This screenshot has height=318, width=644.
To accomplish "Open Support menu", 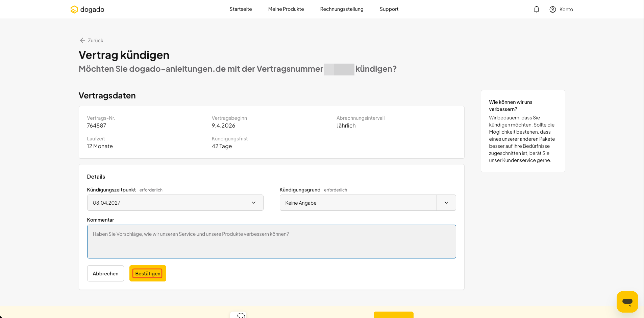I will coord(389,9).
